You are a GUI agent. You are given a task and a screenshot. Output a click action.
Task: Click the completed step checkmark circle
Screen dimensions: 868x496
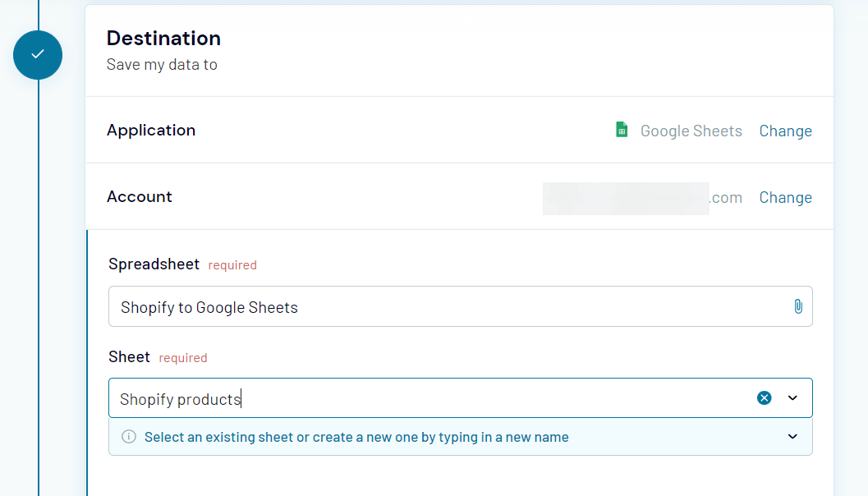click(38, 54)
